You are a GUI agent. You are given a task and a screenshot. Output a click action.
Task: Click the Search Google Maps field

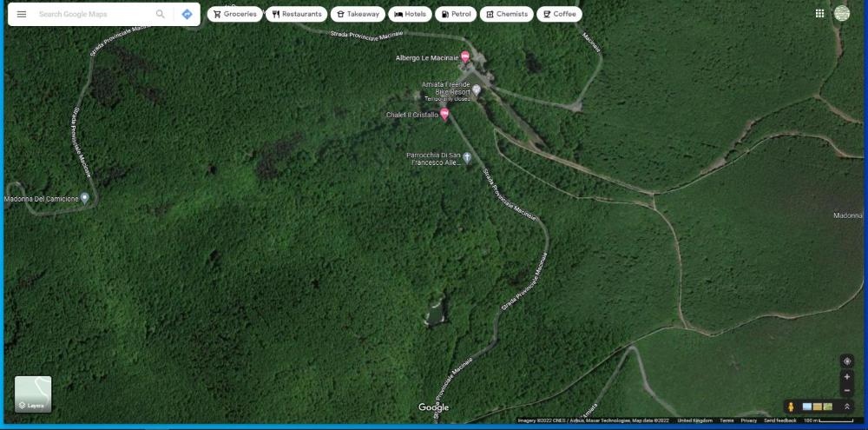click(x=95, y=14)
